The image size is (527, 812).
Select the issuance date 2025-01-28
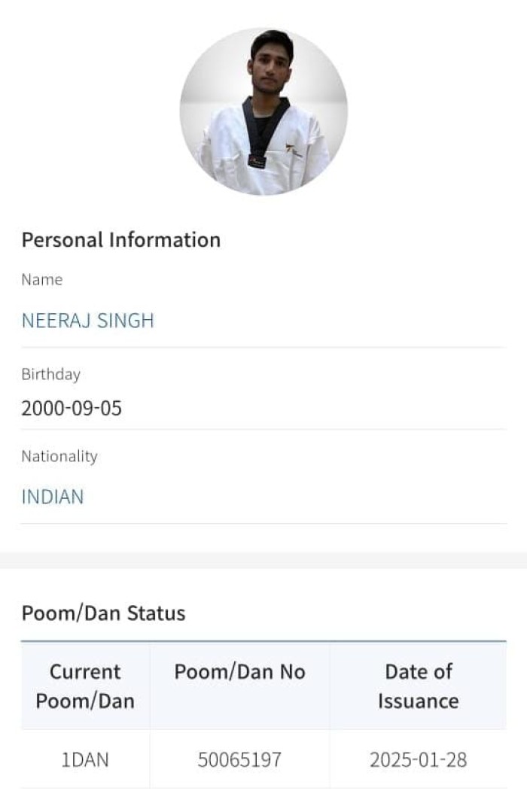[418, 759]
